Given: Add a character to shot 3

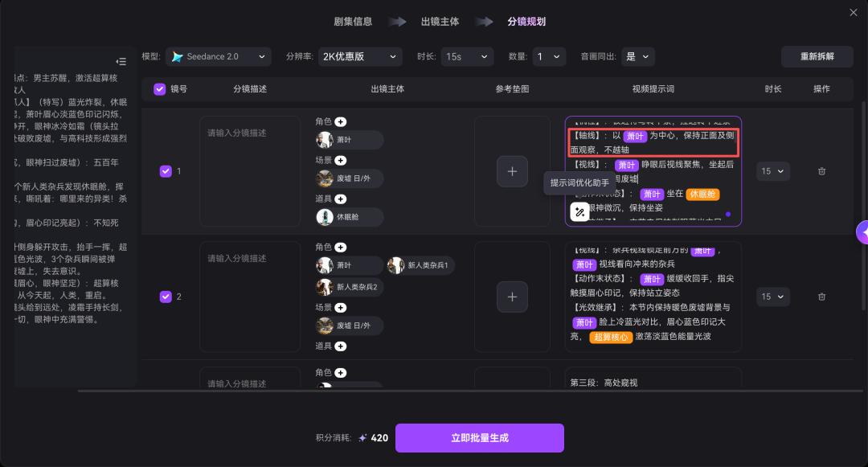Looking at the screenshot, I should click(x=341, y=373).
